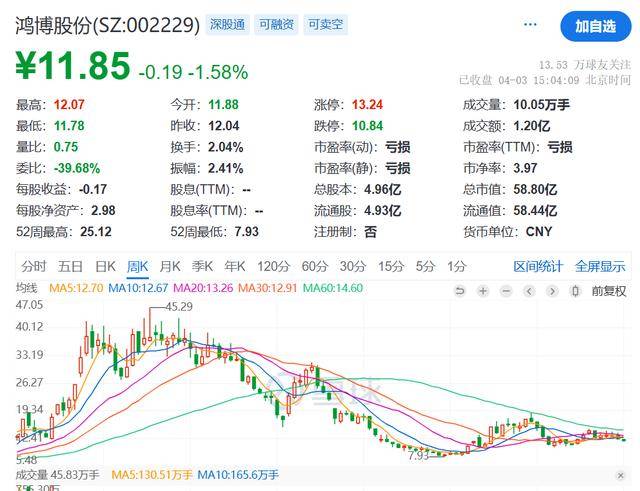Click the MA20:13.26 moving average label

click(x=203, y=288)
